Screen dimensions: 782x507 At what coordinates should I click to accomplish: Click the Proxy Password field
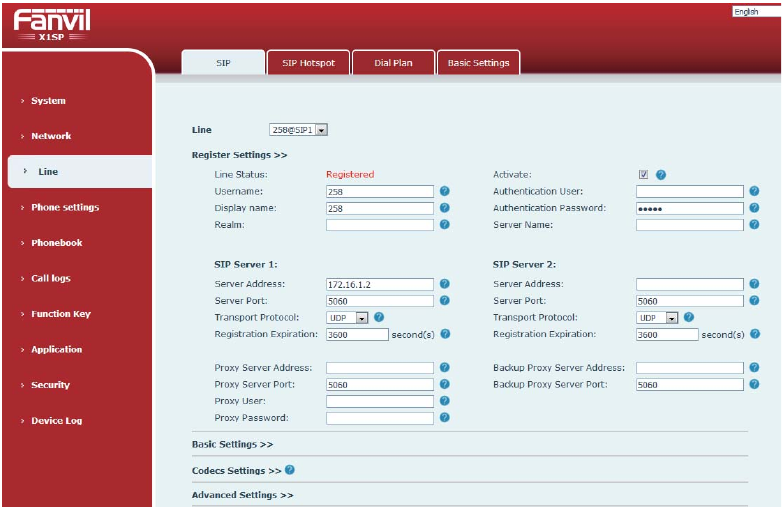point(380,418)
